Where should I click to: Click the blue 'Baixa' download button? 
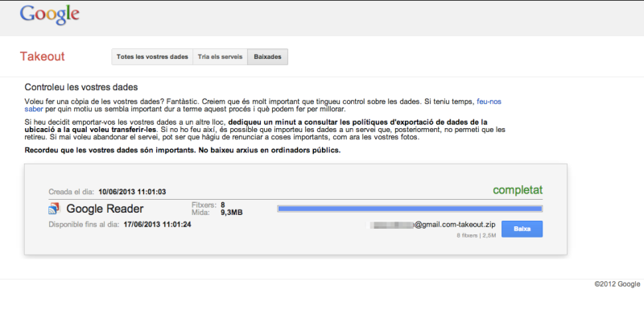[x=522, y=229]
